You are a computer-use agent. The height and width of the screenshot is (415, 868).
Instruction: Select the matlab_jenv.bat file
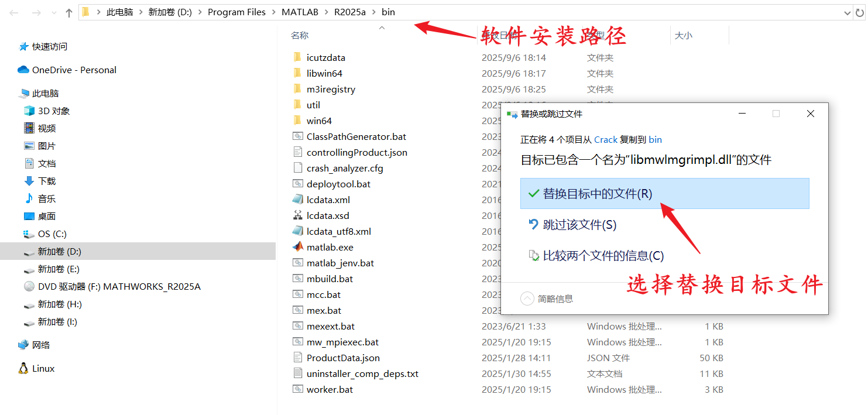click(340, 263)
